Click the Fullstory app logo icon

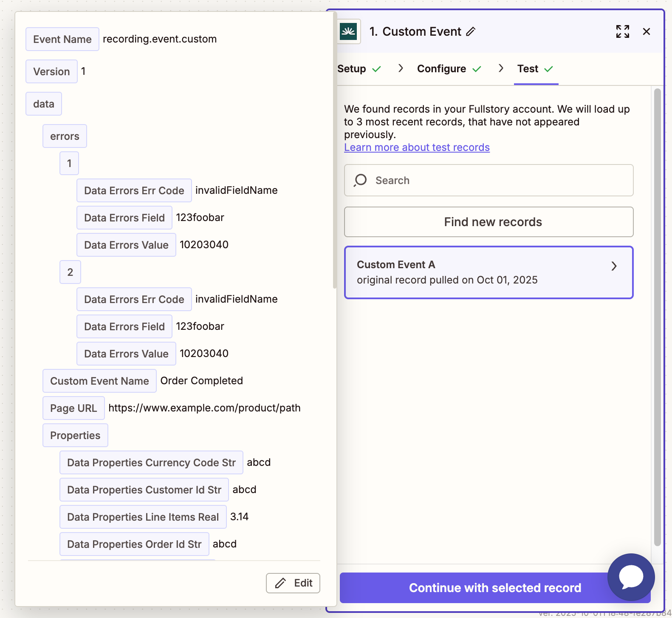point(348,31)
